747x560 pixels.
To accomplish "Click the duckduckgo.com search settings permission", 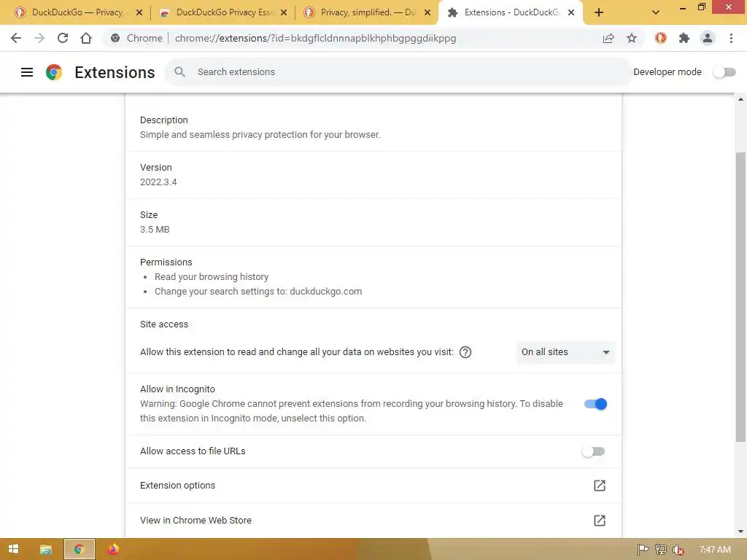I will (258, 292).
